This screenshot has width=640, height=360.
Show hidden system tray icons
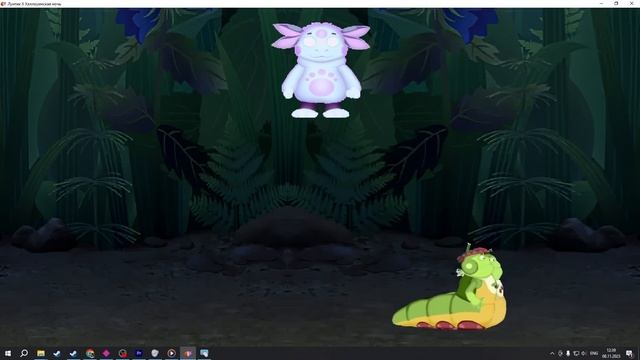[x=552, y=353]
